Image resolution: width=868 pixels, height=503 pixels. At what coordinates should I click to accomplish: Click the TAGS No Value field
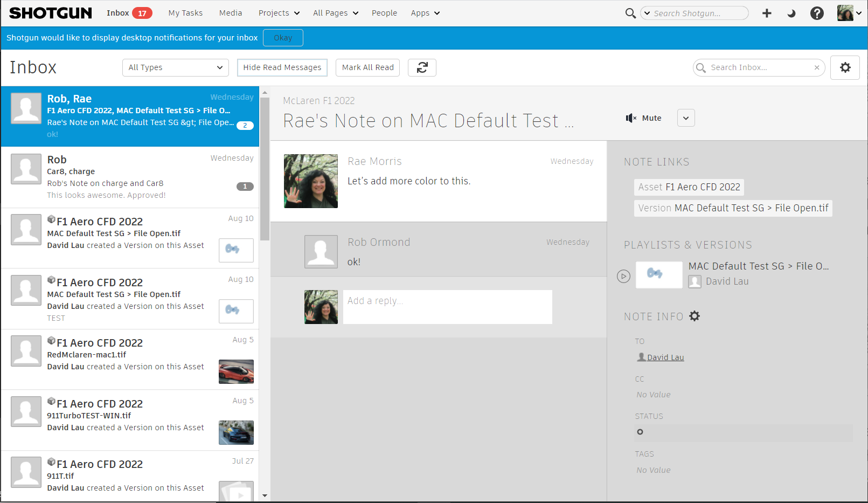(654, 470)
